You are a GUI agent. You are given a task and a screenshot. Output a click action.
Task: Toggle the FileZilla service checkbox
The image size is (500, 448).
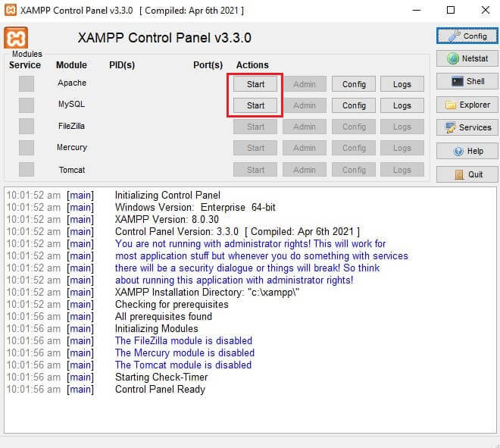point(27,127)
